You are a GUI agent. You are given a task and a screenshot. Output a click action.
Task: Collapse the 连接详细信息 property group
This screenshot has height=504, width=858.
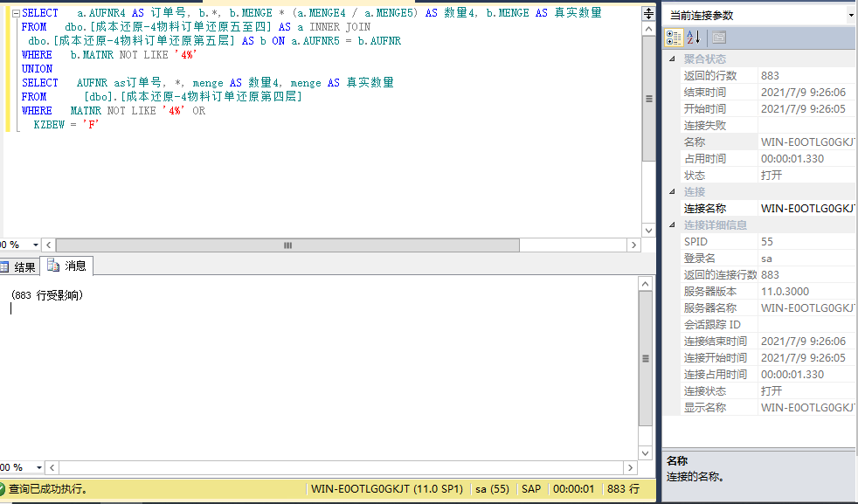coord(672,224)
